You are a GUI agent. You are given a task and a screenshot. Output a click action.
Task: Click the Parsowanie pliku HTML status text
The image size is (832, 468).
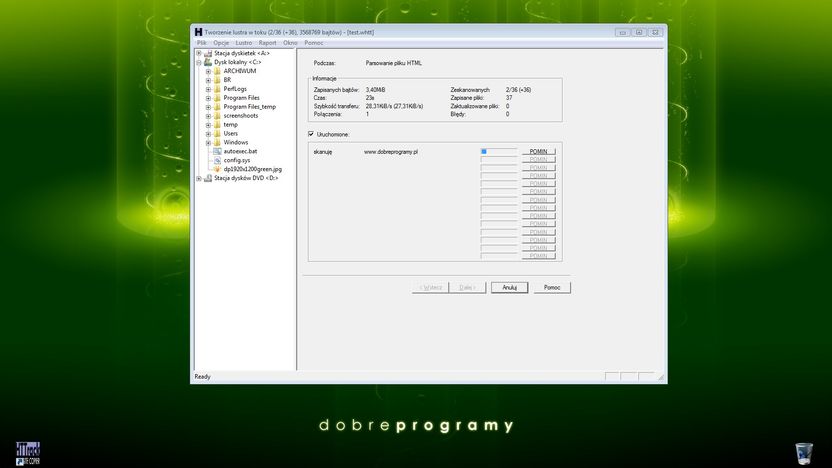[394, 63]
